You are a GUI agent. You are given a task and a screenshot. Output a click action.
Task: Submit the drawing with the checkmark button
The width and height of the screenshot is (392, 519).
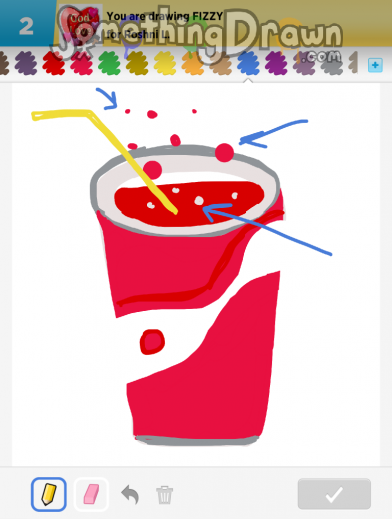pyautogui.click(x=334, y=494)
